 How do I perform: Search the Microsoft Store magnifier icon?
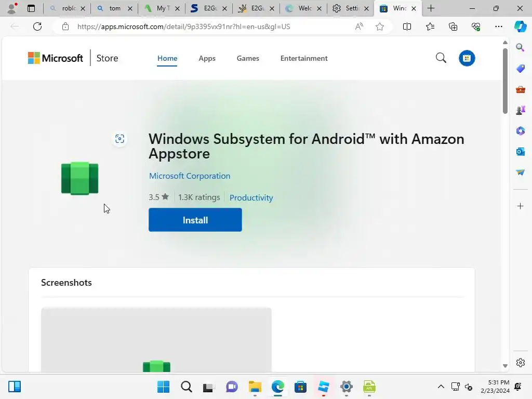tap(441, 58)
